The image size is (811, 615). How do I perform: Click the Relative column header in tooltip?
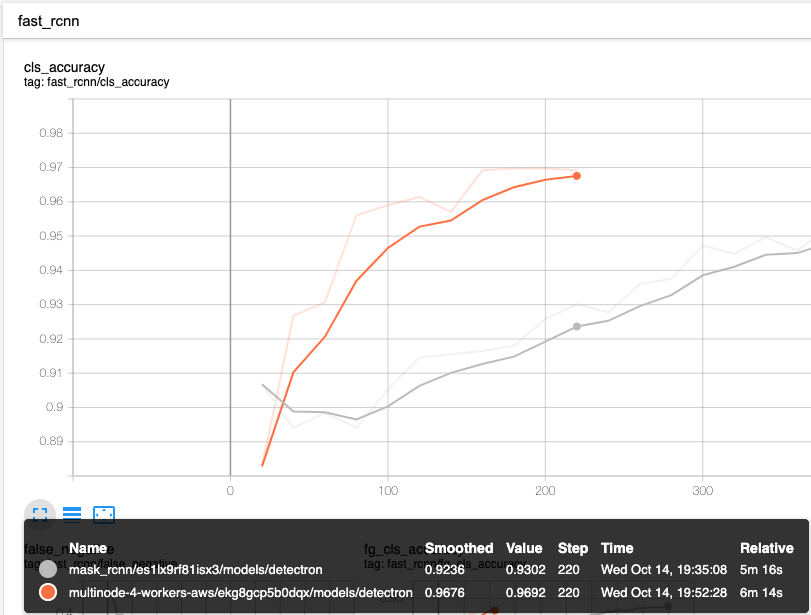767,548
